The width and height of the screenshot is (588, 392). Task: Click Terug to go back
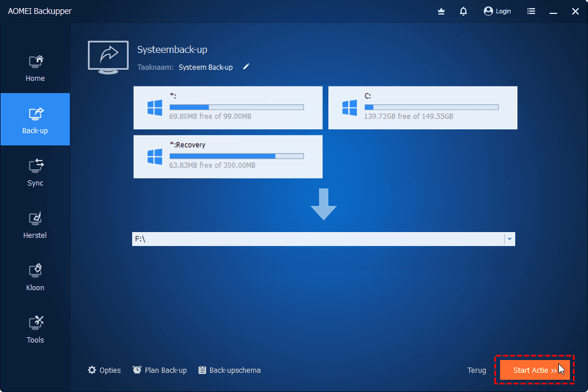476,370
